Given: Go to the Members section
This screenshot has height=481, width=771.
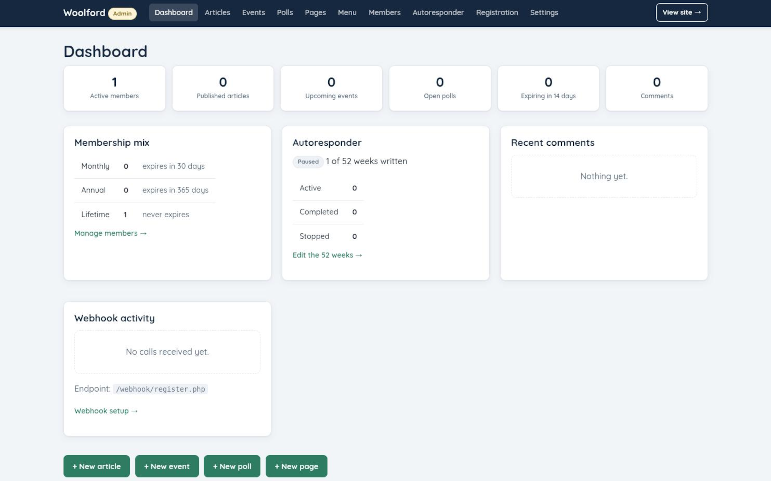Looking at the screenshot, I should (x=384, y=12).
